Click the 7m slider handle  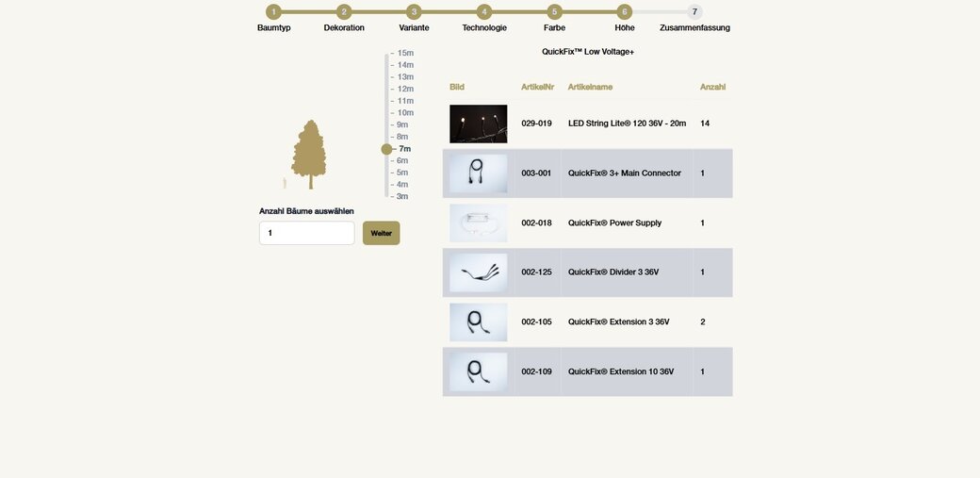click(386, 149)
